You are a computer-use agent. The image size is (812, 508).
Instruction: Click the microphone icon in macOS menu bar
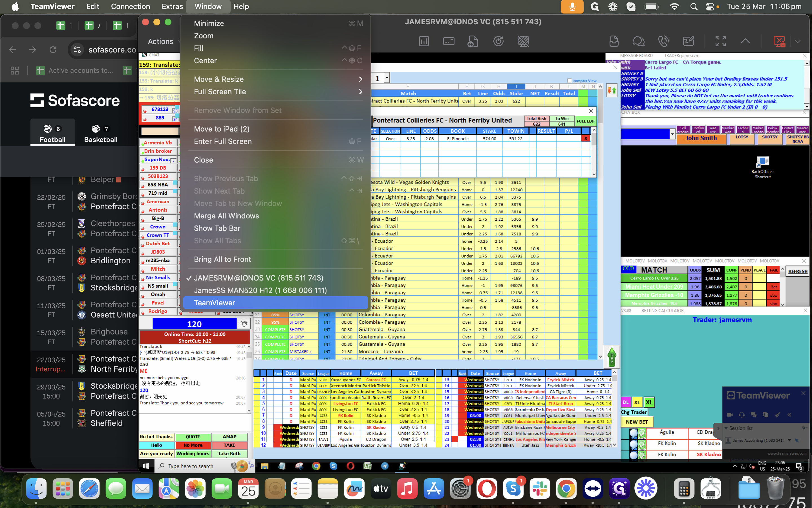point(572,6)
